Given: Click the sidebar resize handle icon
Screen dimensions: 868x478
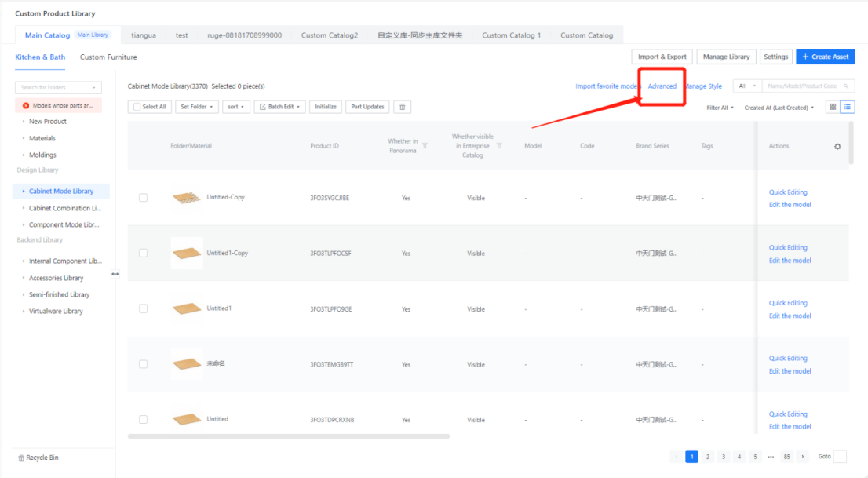Looking at the screenshot, I should pyautogui.click(x=115, y=274).
